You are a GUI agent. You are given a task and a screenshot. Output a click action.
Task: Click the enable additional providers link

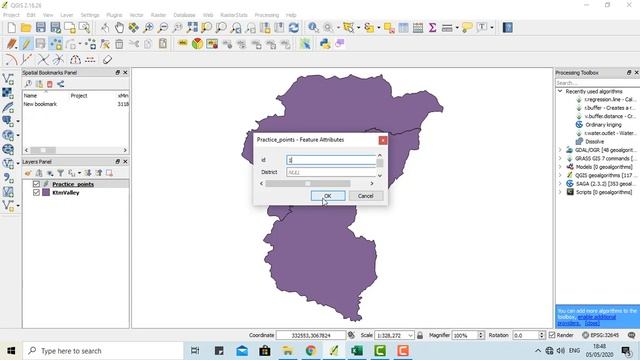click(x=596, y=317)
